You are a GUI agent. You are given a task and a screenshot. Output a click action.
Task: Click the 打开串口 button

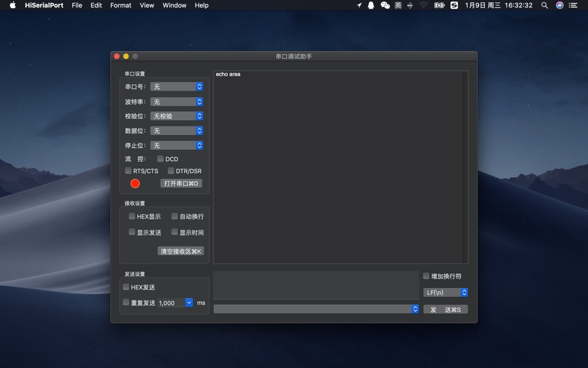click(x=181, y=183)
